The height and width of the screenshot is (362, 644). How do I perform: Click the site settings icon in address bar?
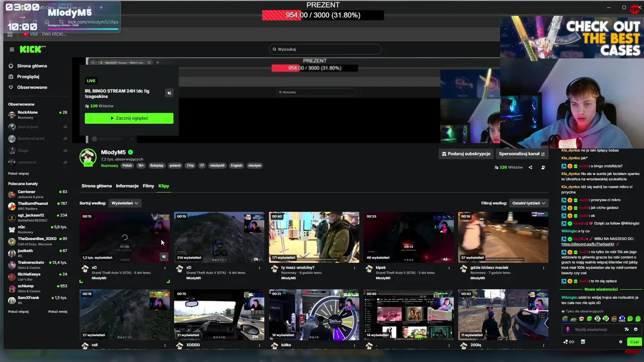point(61,22)
